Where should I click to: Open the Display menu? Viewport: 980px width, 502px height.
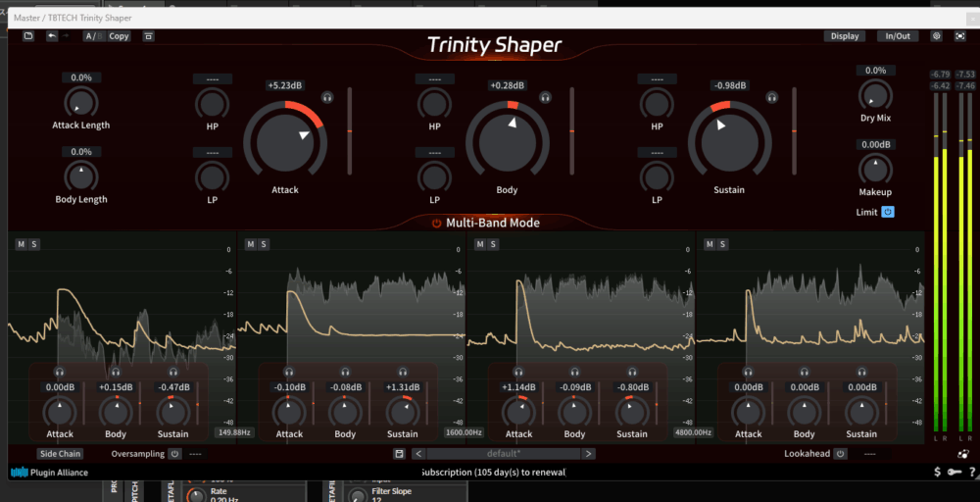(845, 36)
